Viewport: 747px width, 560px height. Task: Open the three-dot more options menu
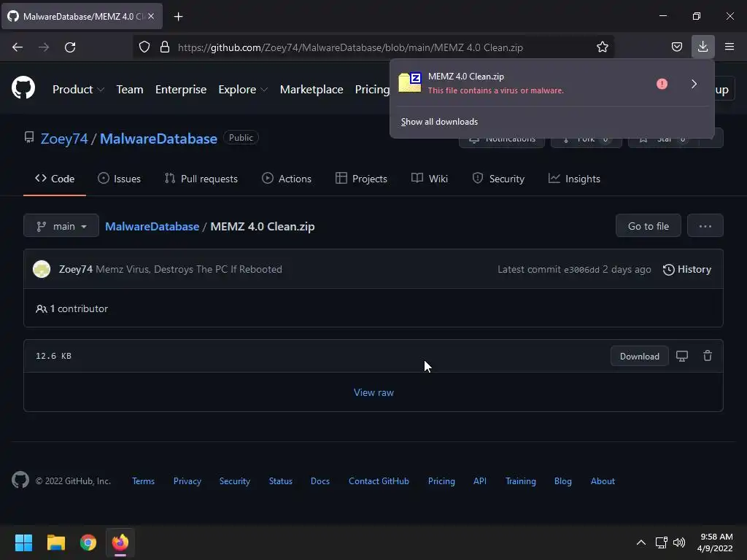tap(705, 226)
